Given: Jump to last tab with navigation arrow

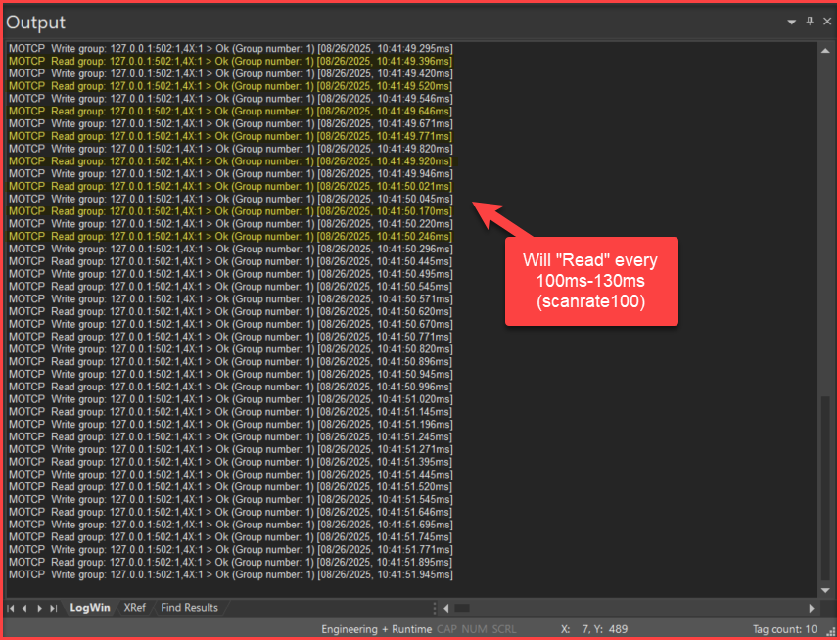Looking at the screenshot, I should (x=53, y=608).
